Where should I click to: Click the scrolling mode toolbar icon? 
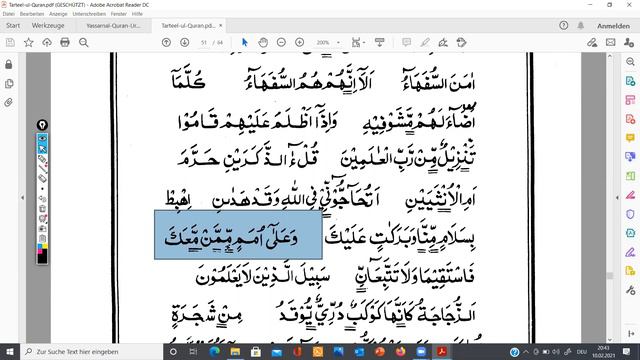pyautogui.click(x=380, y=42)
